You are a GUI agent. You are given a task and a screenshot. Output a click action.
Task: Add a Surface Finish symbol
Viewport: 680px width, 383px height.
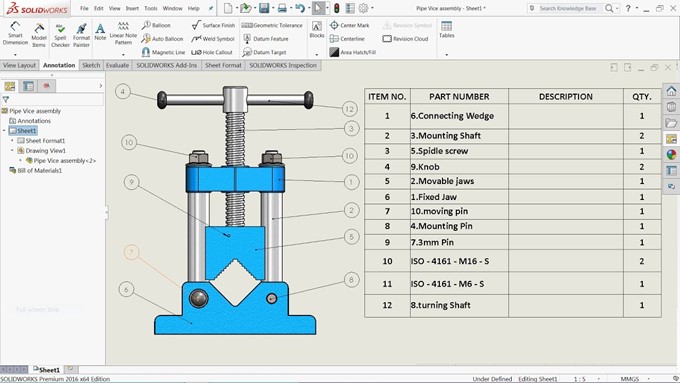click(213, 25)
